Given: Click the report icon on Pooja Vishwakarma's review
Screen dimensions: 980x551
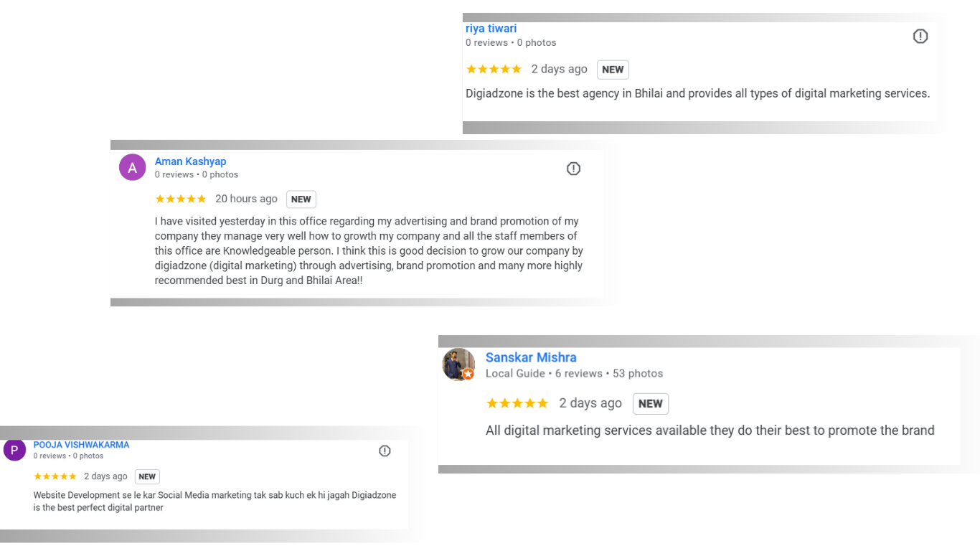Looking at the screenshot, I should point(385,451).
